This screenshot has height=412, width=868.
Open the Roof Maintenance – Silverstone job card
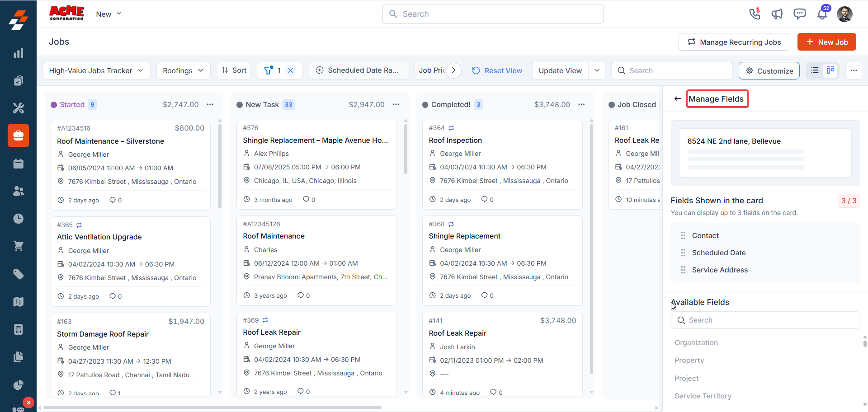pos(131,165)
